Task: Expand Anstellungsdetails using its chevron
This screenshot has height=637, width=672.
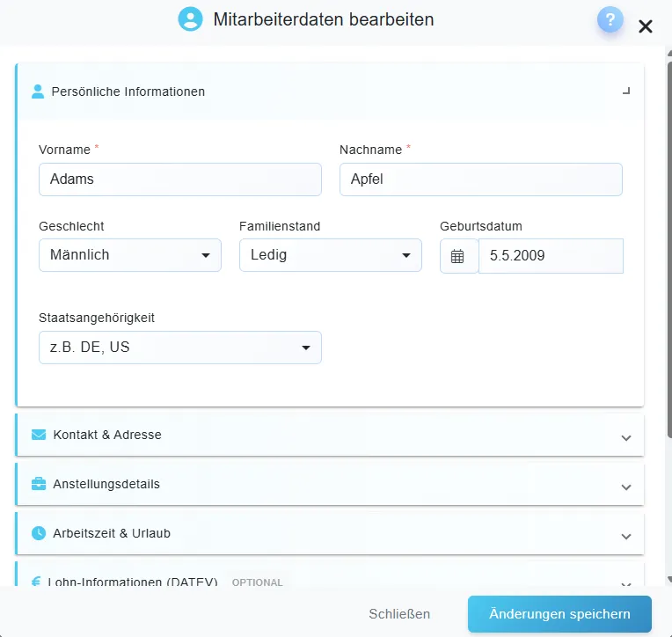Action: [626, 487]
